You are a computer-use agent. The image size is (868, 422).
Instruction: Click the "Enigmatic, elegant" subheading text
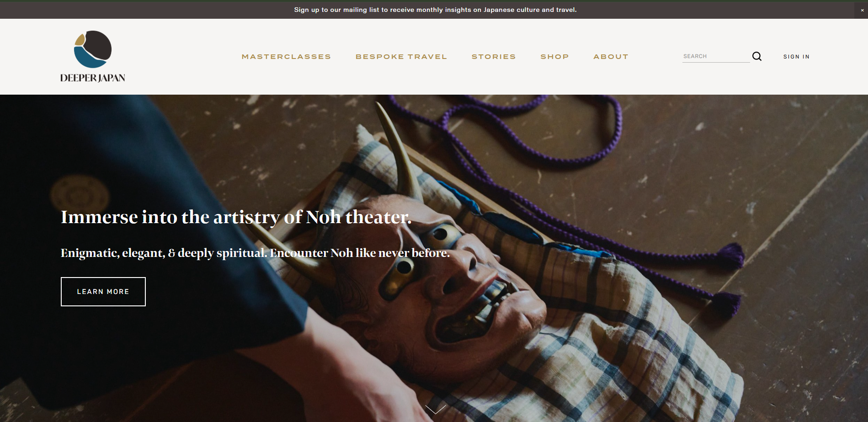point(255,253)
